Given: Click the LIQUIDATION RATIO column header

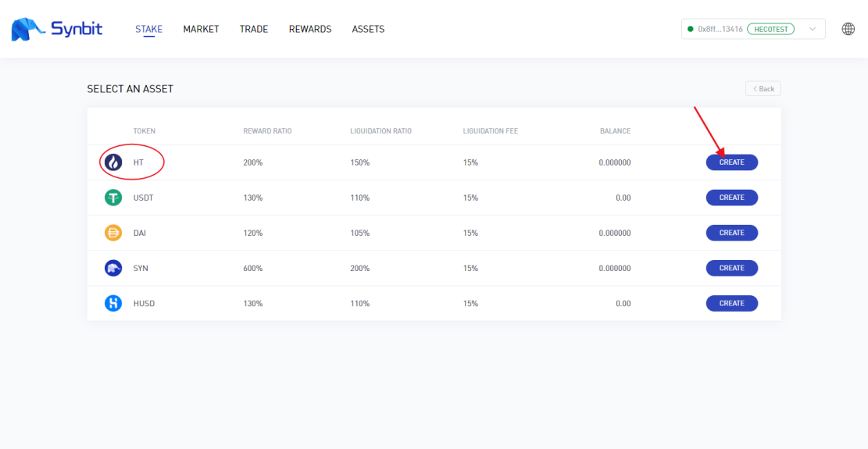Looking at the screenshot, I should (x=380, y=131).
